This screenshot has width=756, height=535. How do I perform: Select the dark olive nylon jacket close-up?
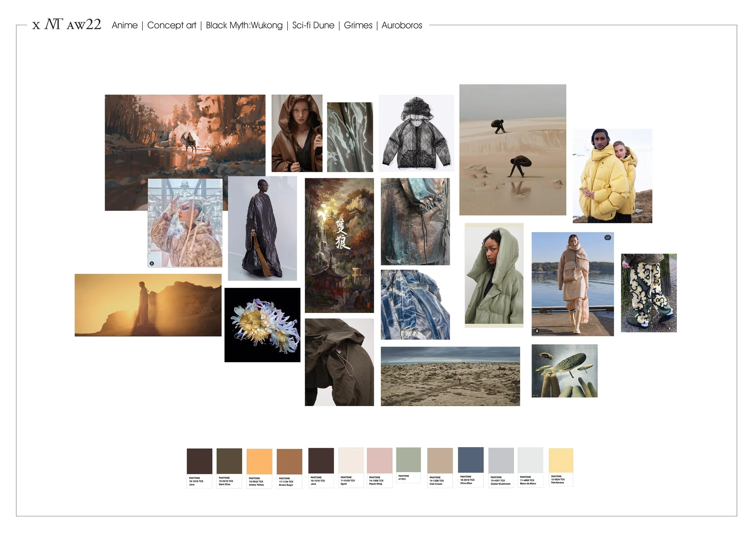339,362
